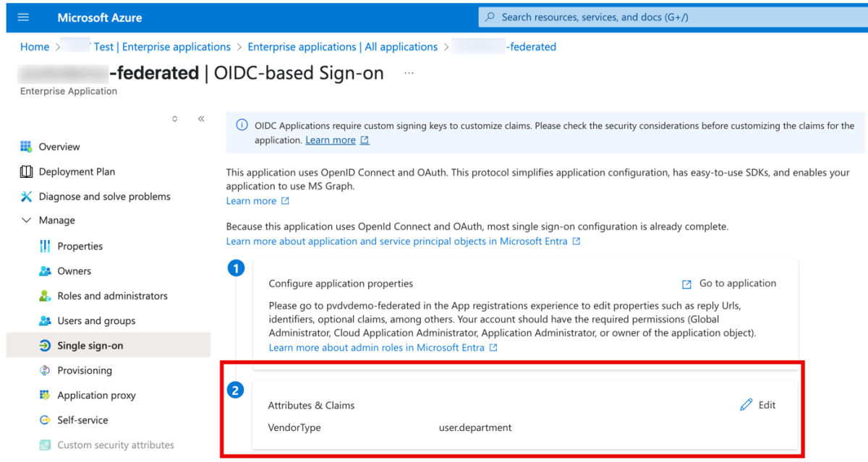Click the pencil Edit icon for Attributes & Claims
This screenshot has width=868, height=462.
pos(746,405)
